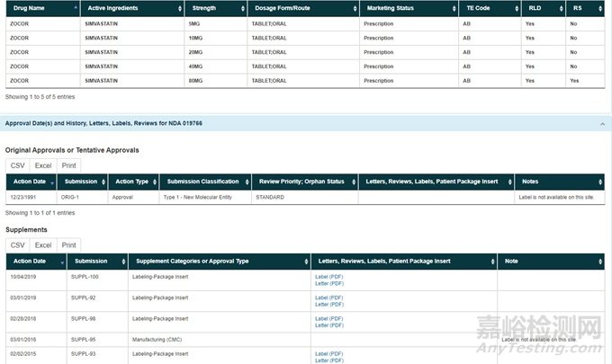Sort Supplements table by Action Date

click(35, 262)
